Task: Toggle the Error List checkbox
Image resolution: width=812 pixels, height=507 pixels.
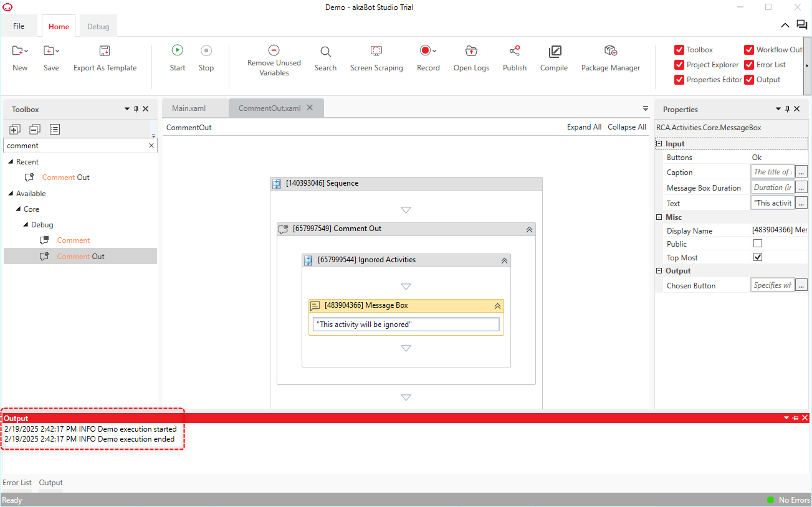Action: tap(749, 65)
